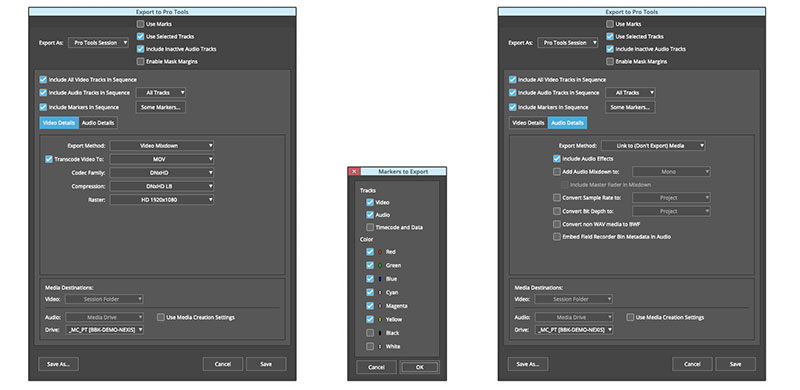Click Save in left Export dialog

click(266, 364)
